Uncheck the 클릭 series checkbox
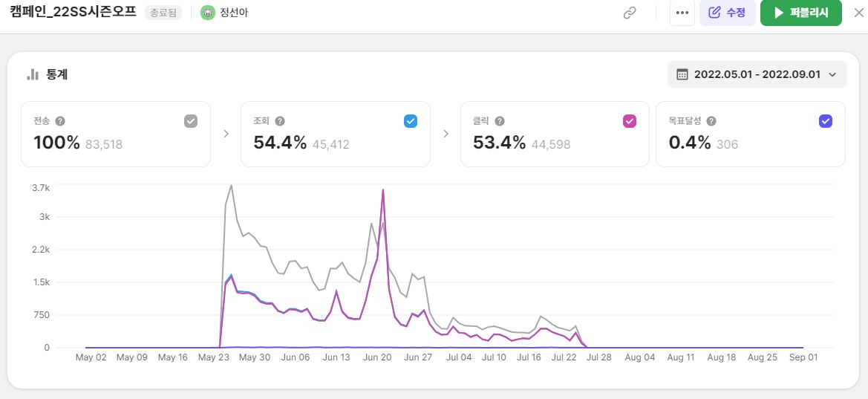The width and height of the screenshot is (868, 399). coord(630,121)
